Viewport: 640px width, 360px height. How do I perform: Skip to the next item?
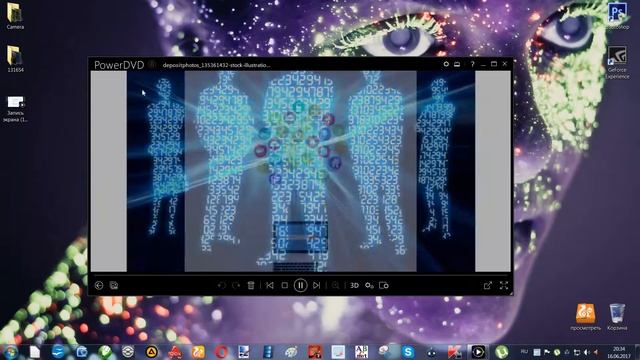(x=316, y=285)
